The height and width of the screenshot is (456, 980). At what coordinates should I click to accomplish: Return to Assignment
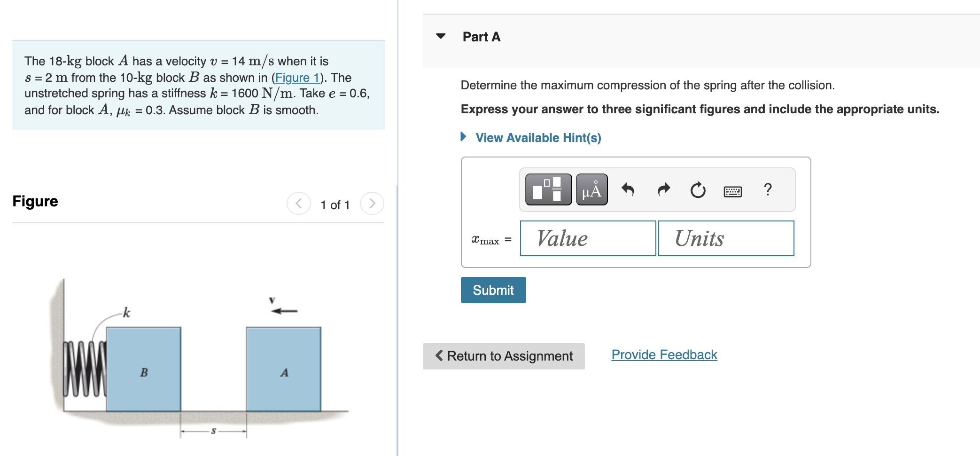(x=504, y=356)
